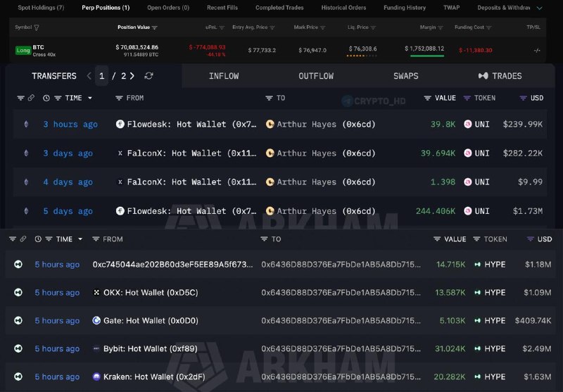The height and width of the screenshot is (392, 563).
Task: Filter TO column in lower table
Action: click(264, 239)
